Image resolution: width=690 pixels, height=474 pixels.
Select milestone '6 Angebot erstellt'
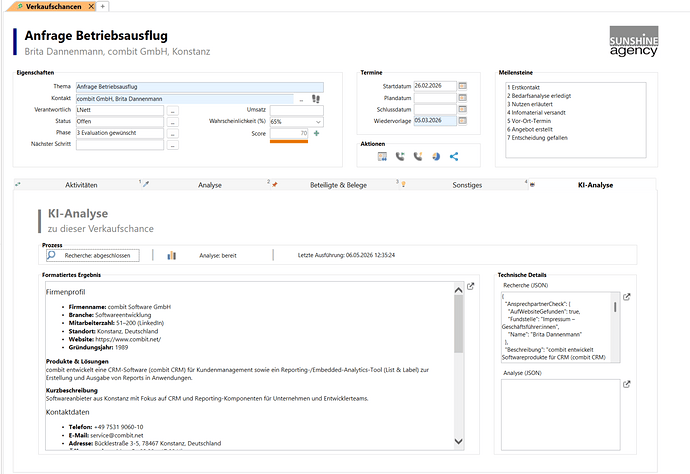[529, 129]
